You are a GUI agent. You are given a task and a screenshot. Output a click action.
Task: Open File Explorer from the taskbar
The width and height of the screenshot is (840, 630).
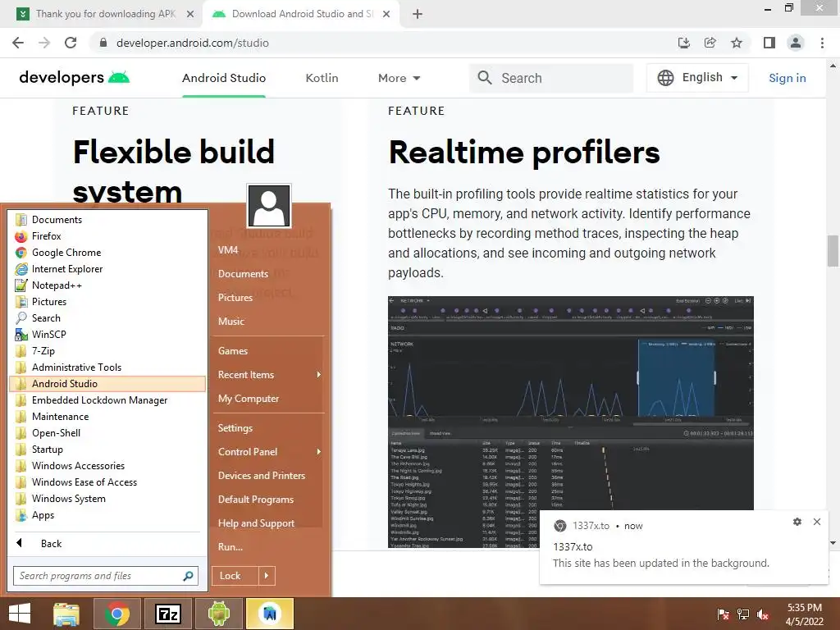click(66, 614)
